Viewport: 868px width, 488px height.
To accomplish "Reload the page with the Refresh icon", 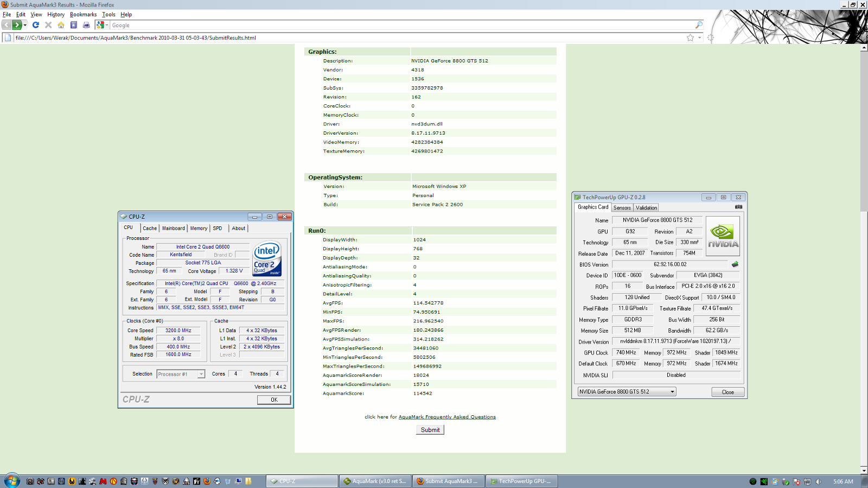I will (x=36, y=25).
